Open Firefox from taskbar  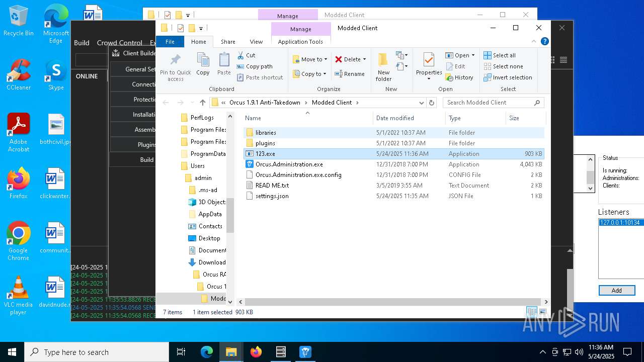tap(256, 352)
